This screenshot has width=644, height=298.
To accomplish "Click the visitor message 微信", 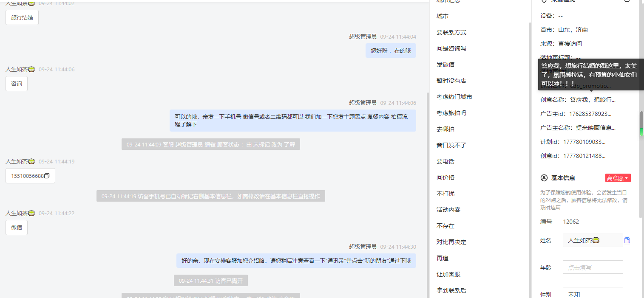I will (x=17, y=228).
